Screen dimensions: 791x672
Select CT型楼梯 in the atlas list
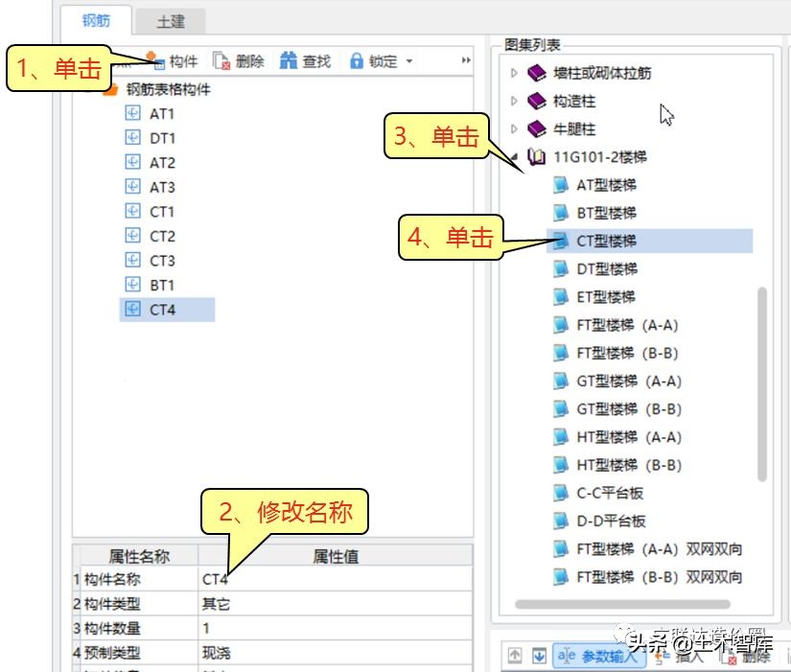(x=602, y=241)
